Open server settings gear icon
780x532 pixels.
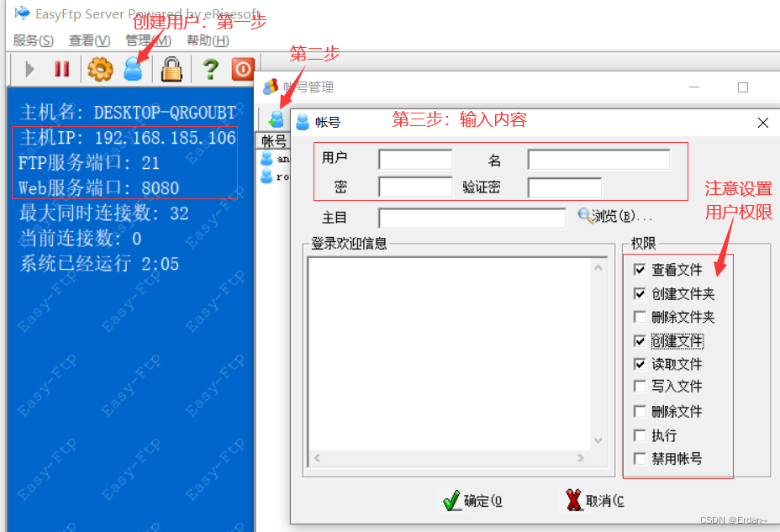tap(100, 69)
